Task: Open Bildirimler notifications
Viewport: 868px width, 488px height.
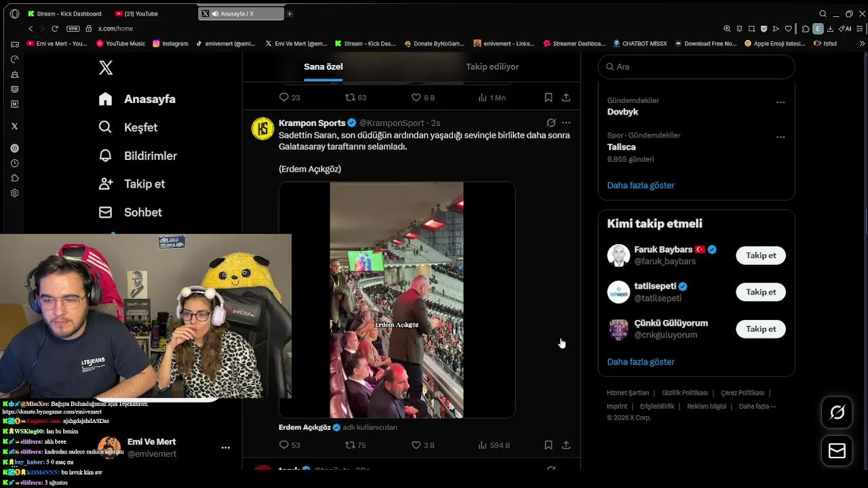Action: 138,156
